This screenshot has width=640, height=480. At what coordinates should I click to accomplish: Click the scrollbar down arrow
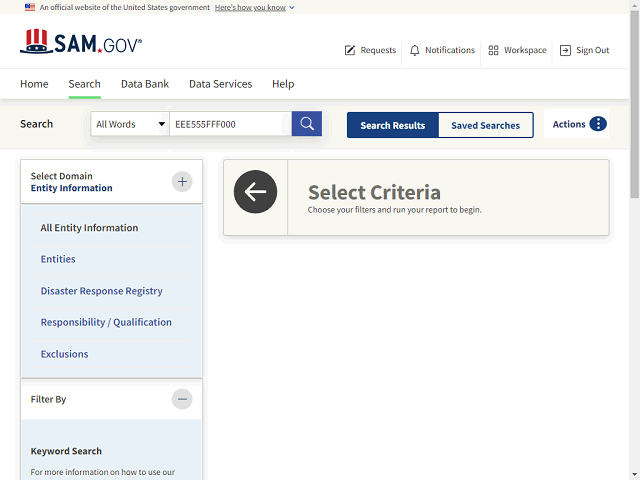pyautogui.click(x=635, y=475)
